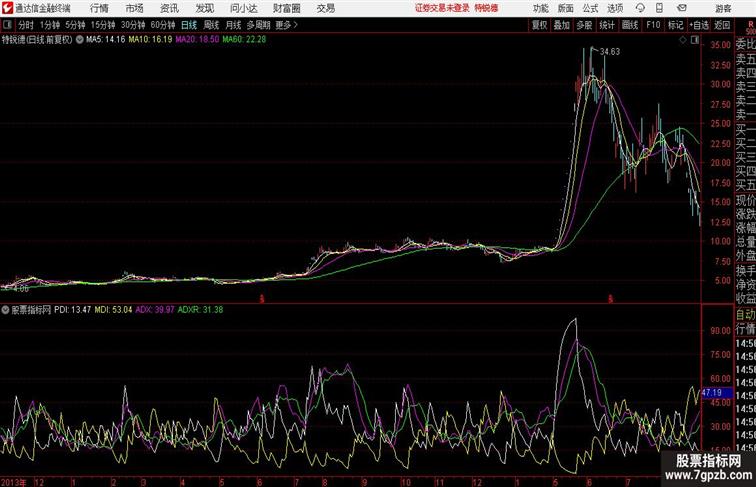
Task: Click the 游客 user label
Action: coord(723,8)
